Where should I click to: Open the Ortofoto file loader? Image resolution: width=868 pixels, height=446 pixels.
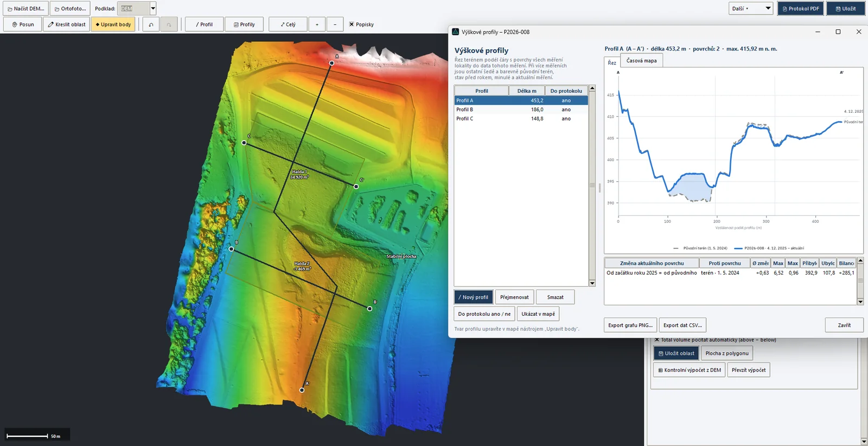70,9
